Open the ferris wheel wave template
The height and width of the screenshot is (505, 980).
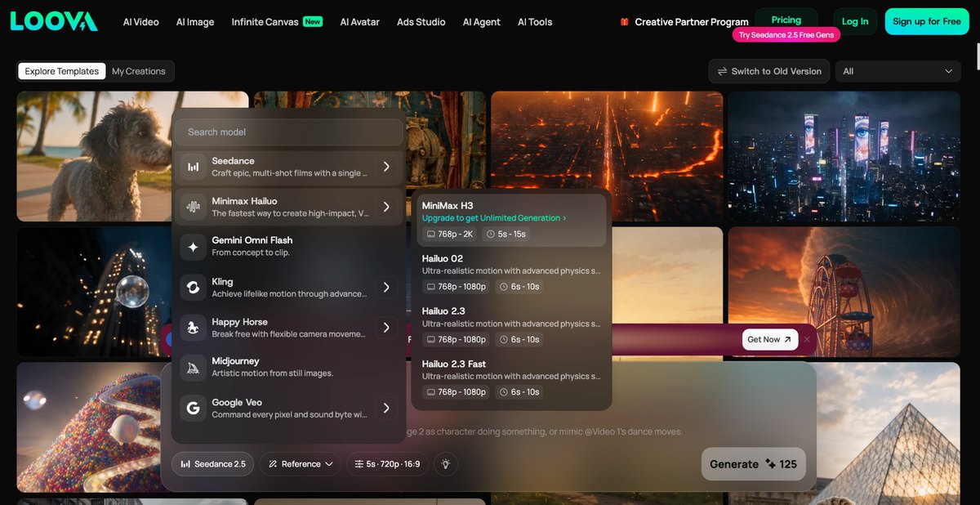pos(844,292)
